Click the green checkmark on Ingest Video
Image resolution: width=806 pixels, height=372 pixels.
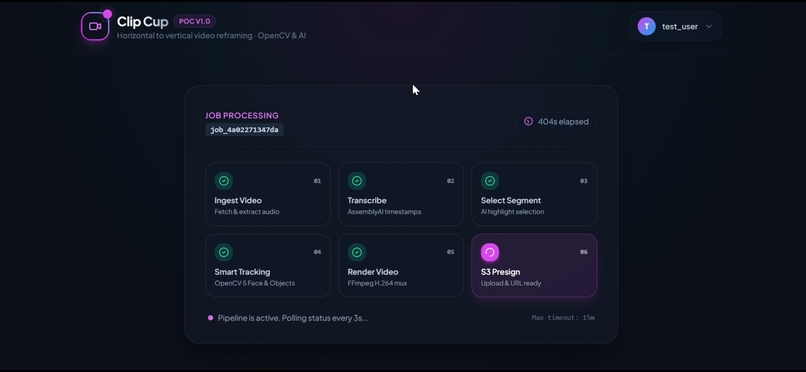pyautogui.click(x=224, y=181)
